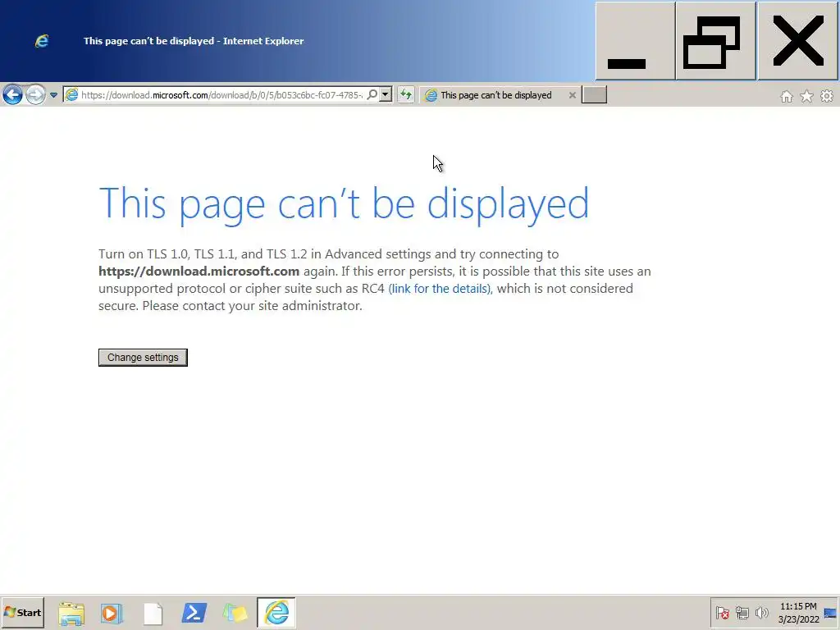Minimize the Internet Explorer window
The width and height of the screenshot is (840, 630).
pyautogui.click(x=635, y=41)
